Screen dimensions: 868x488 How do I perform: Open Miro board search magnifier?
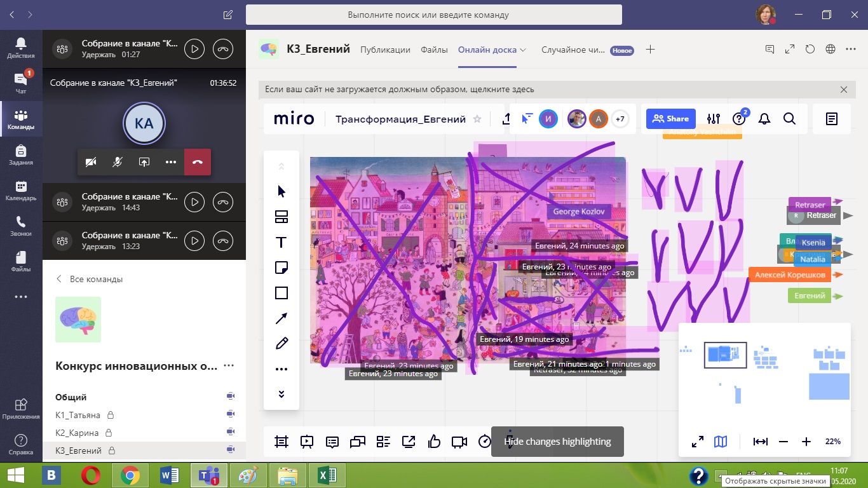tap(789, 119)
